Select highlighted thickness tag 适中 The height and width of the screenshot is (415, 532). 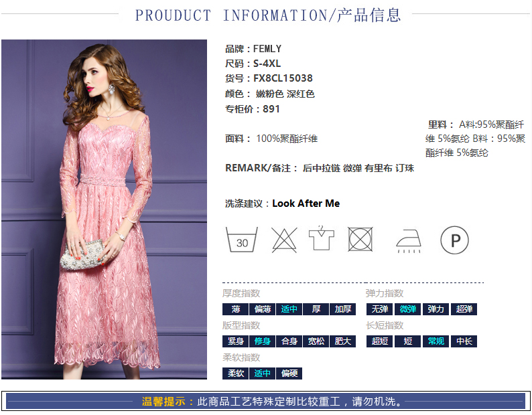click(289, 309)
